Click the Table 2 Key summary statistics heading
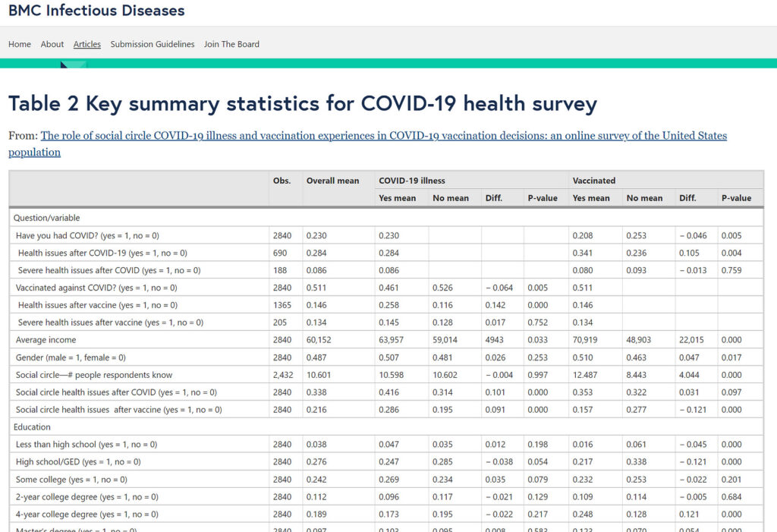The height and width of the screenshot is (532, 777). click(302, 103)
